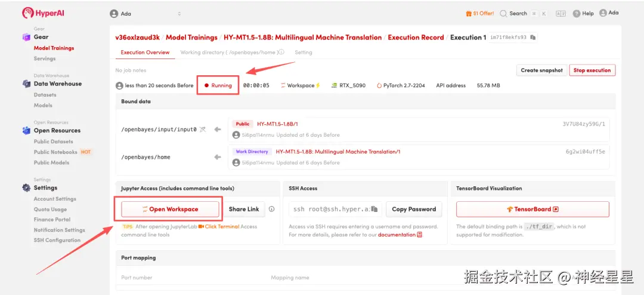Image resolution: width=644 pixels, height=295 pixels.
Task: Open the Ada user profile avatar
Action: coord(603,13)
